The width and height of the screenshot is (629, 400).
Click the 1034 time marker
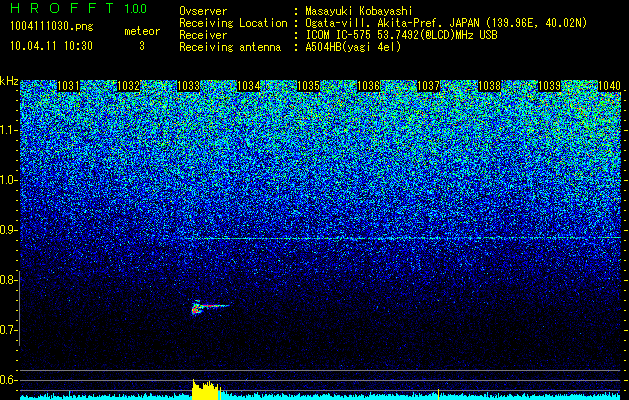tap(249, 86)
